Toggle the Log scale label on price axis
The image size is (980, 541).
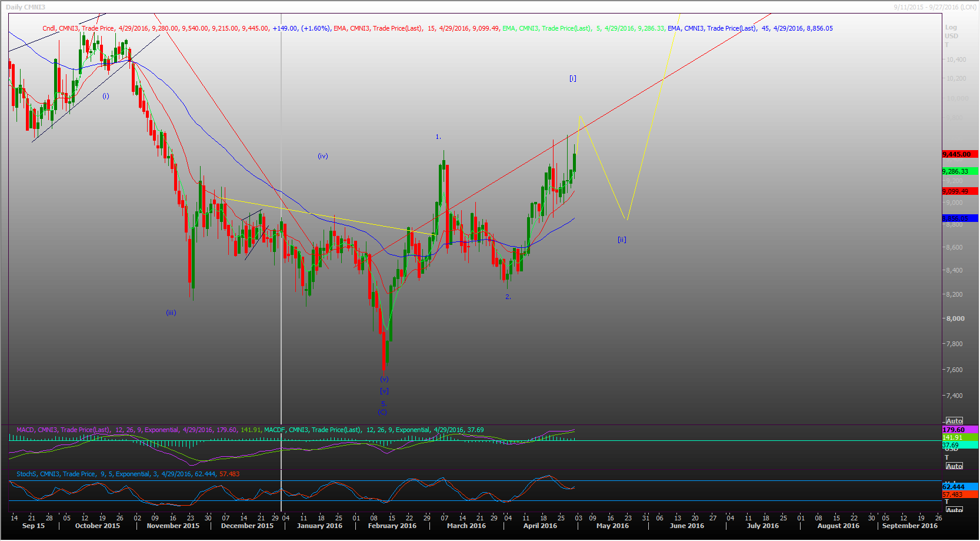click(951, 28)
